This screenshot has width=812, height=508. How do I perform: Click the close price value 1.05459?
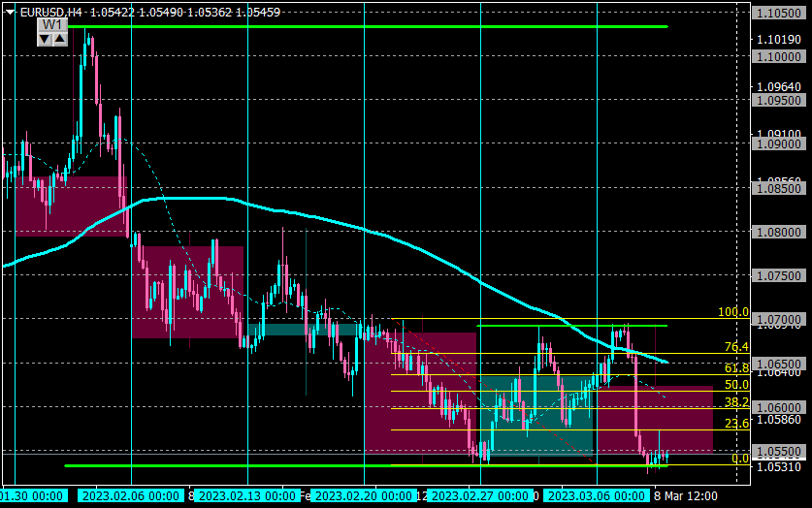(x=258, y=12)
